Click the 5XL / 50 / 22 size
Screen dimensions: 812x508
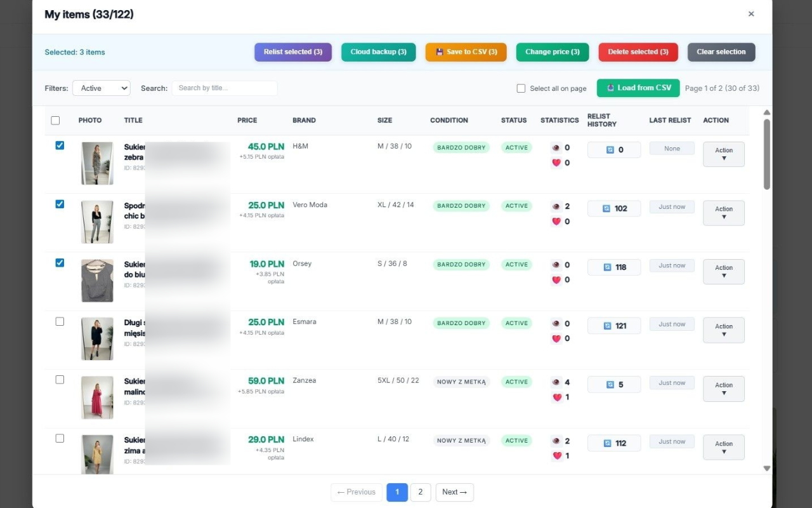pyautogui.click(x=398, y=381)
